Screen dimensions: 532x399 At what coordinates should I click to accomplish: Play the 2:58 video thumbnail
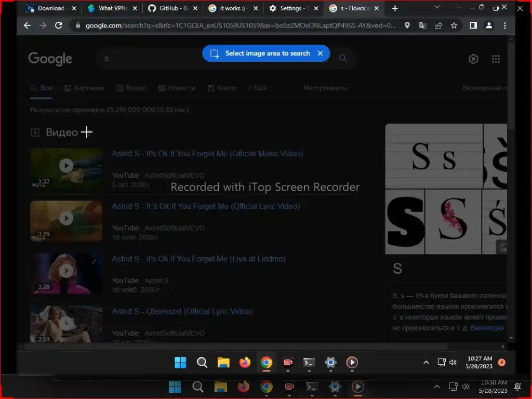pos(66,324)
